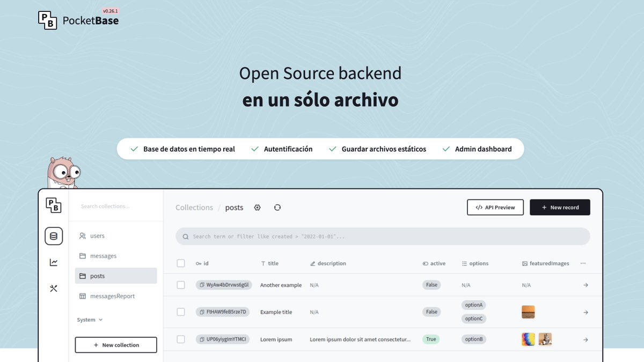Open the Lorem ipsum record via arrow icon
The width and height of the screenshot is (644, 362).
[585, 339]
